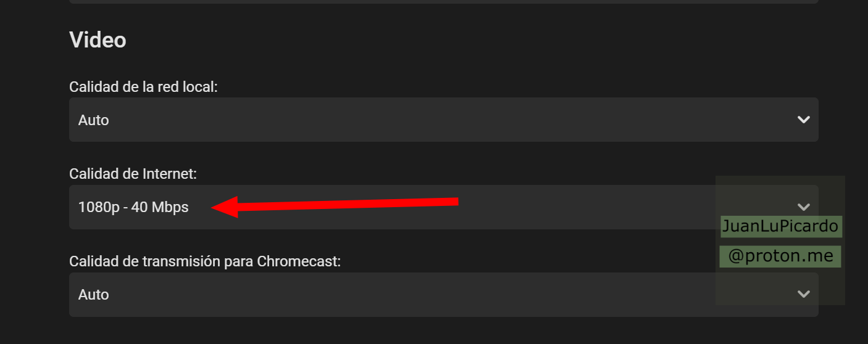The height and width of the screenshot is (344, 868).
Task: Click the Auto value under the Chromecast setting
Action: (x=94, y=294)
